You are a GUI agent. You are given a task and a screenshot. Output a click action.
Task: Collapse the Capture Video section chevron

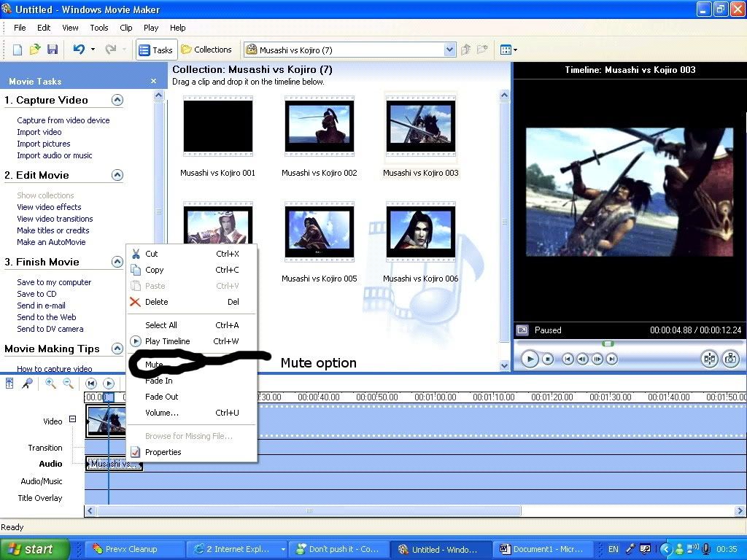point(117,100)
